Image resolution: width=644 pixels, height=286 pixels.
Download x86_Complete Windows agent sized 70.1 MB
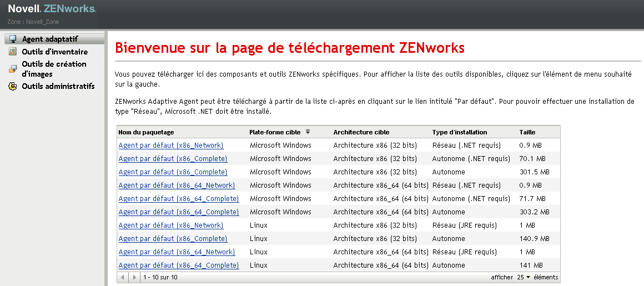click(173, 159)
